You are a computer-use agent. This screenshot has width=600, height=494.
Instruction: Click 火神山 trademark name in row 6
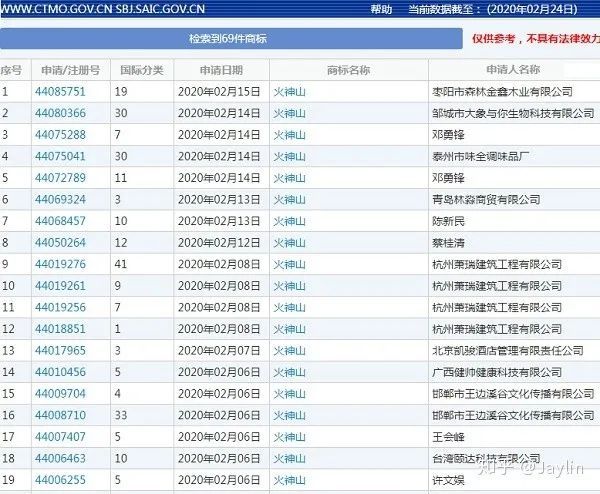[289, 200]
